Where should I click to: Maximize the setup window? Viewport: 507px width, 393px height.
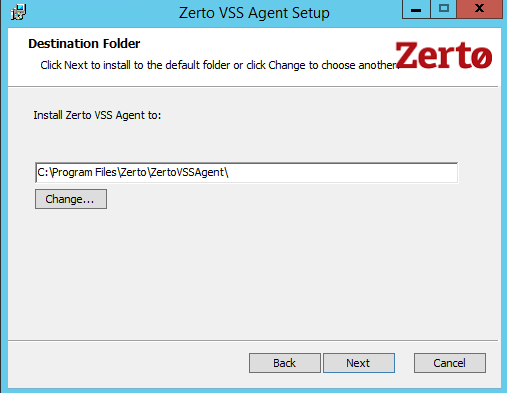(444, 9)
